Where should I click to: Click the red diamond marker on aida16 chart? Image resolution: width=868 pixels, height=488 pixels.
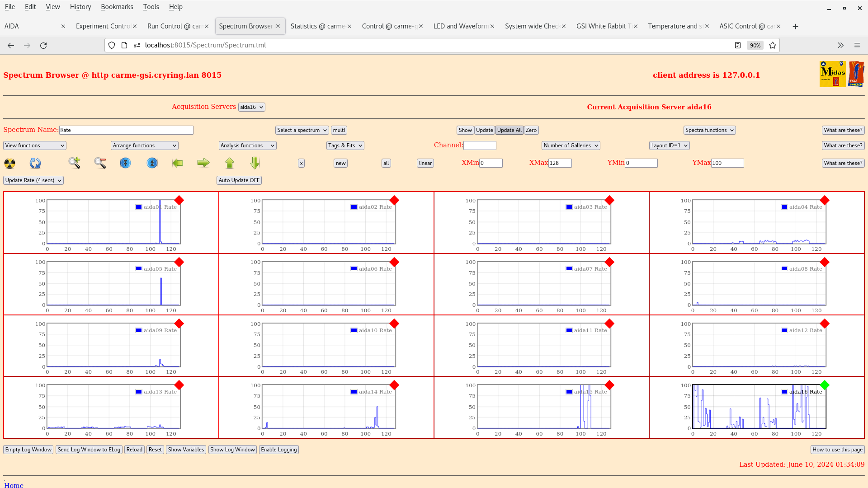(825, 385)
